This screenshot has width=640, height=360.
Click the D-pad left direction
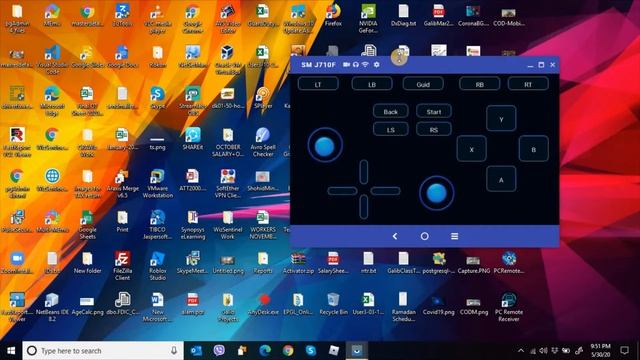pos(342,191)
